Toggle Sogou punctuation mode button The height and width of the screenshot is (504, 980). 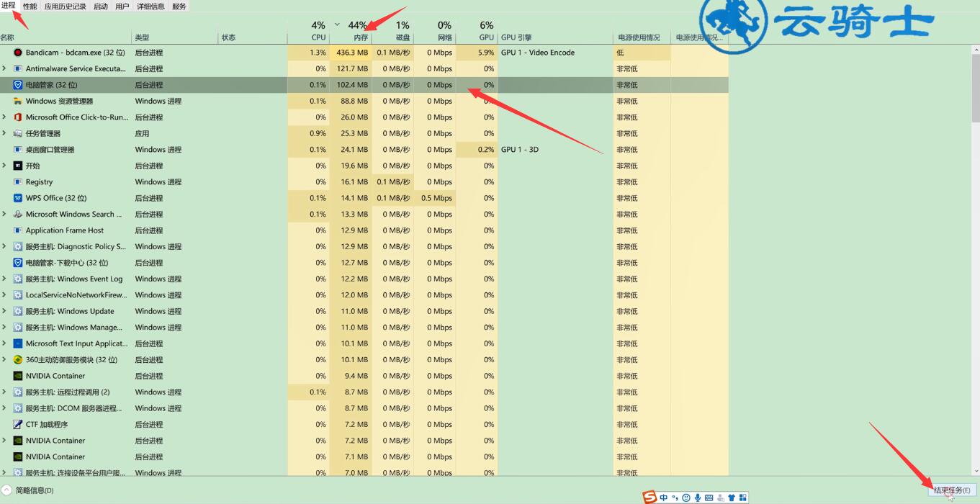(675, 498)
